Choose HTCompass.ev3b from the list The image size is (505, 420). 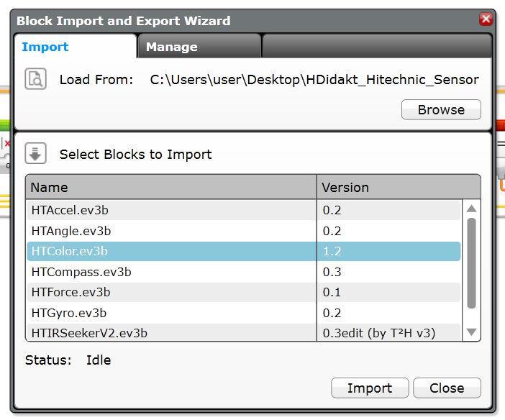coord(244,272)
